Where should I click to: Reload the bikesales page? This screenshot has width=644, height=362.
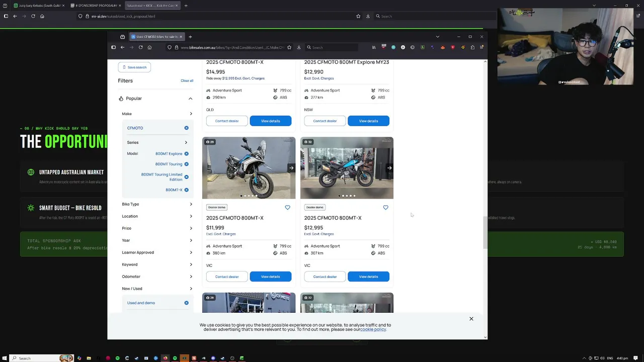pos(140,47)
